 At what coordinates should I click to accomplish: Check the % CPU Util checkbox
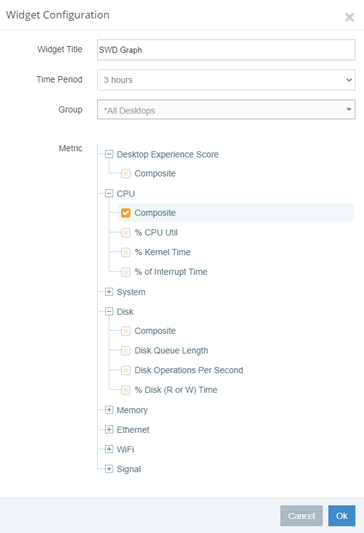pyautogui.click(x=126, y=233)
